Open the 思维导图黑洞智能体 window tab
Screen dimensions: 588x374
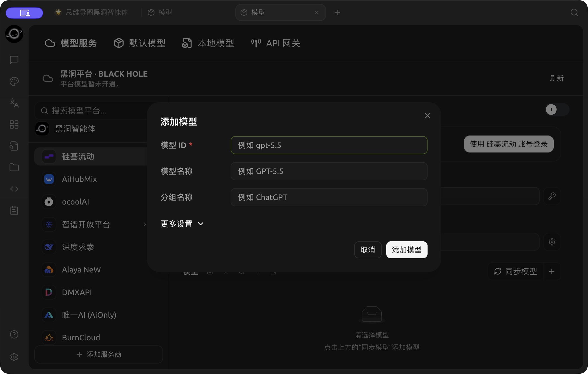pos(91,12)
